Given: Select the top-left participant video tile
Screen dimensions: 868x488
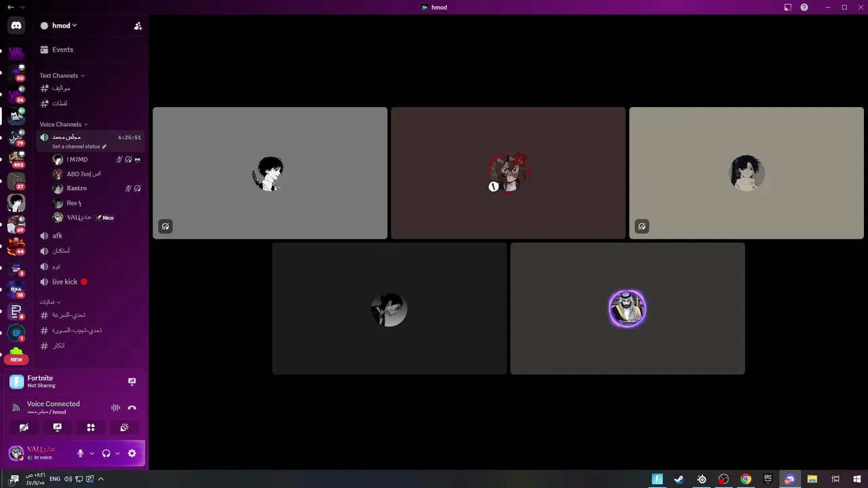Looking at the screenshot, I should click(x=270, y=173).
